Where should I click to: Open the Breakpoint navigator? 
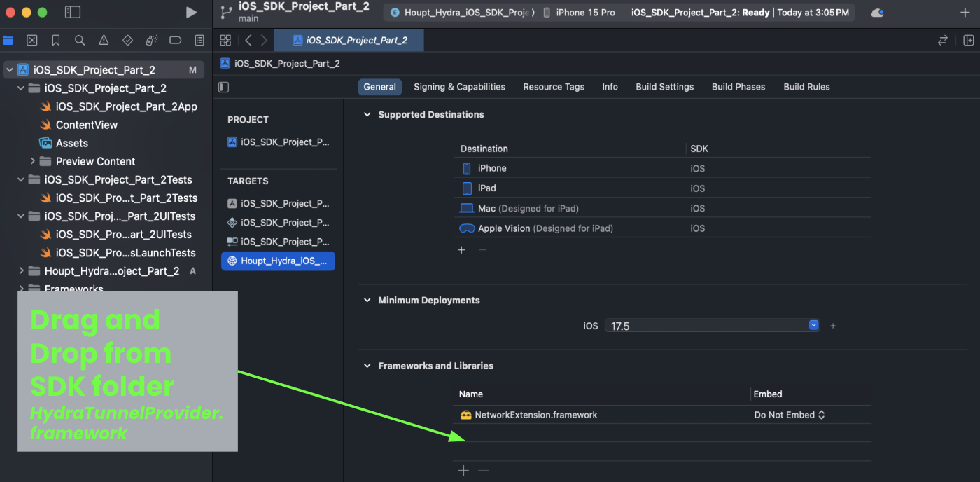(176, 40)
